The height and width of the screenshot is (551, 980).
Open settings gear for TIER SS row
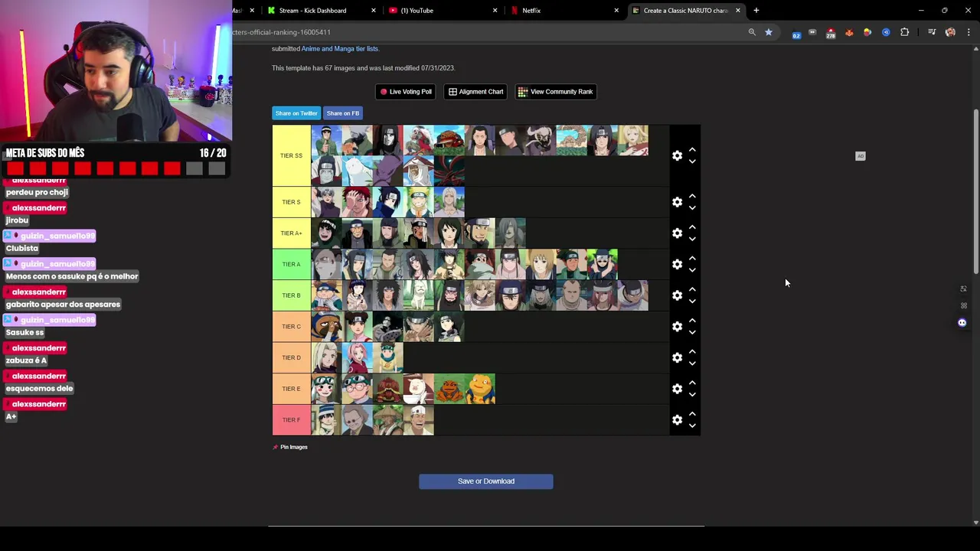click(x=677, y=155)
